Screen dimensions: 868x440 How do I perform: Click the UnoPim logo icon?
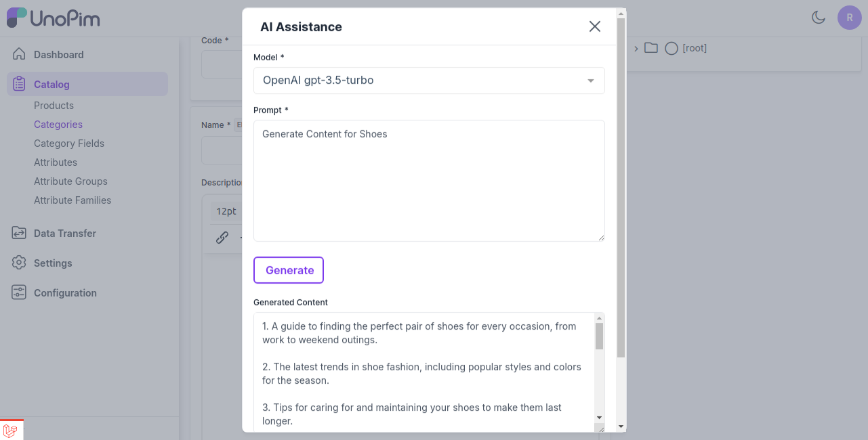click(x=17, y=18)
